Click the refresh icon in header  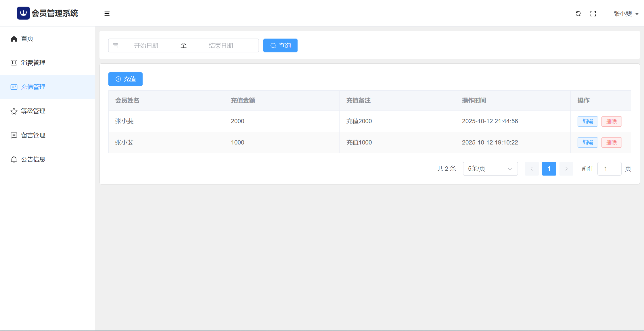point(578,14)
